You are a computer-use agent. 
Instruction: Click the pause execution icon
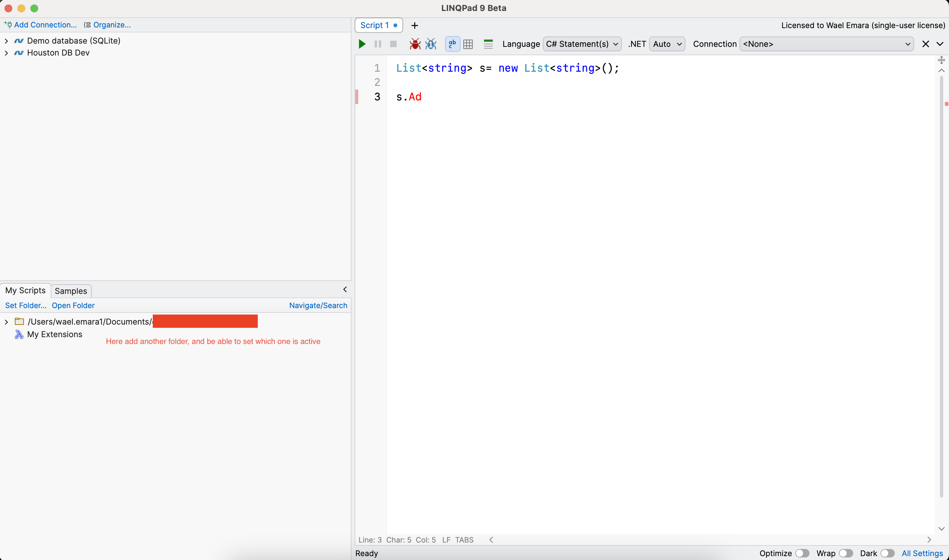tap(378, 44)
